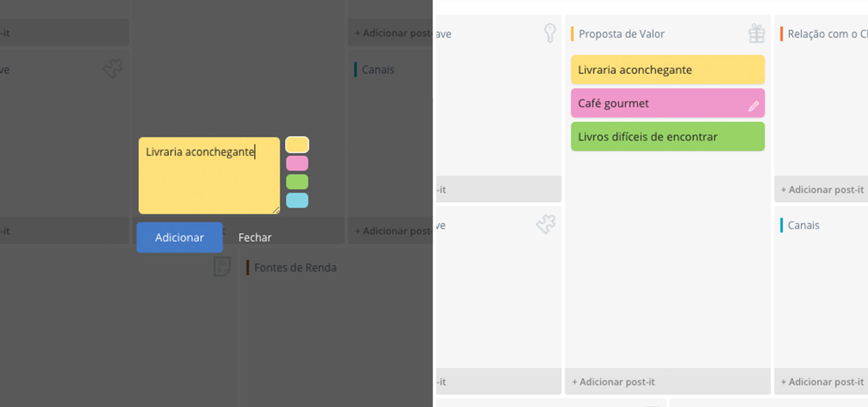Select the green post-it color
Image resolution: width=868 pixels, height=407 pixels.
point(297,182)
